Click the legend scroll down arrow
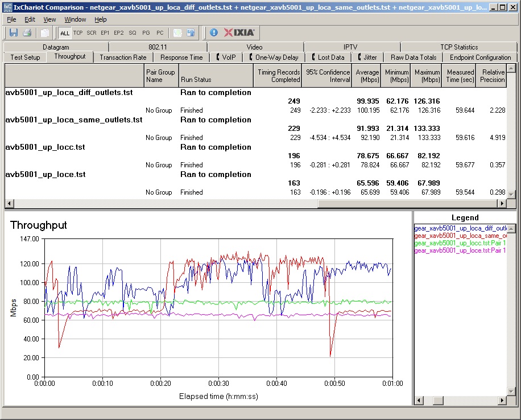The width and height of the screenshot is (521, 420). (511, 392)
